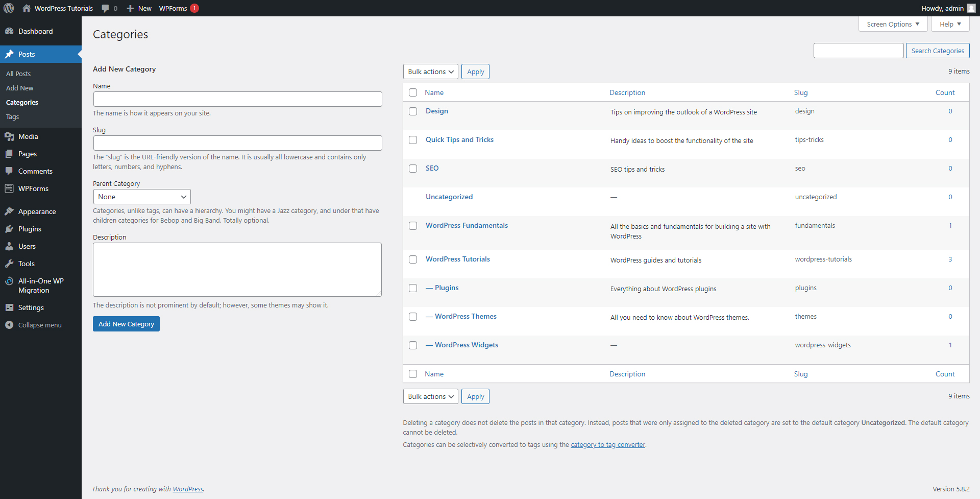Click the Posts pushpin icon

point(9,54)
